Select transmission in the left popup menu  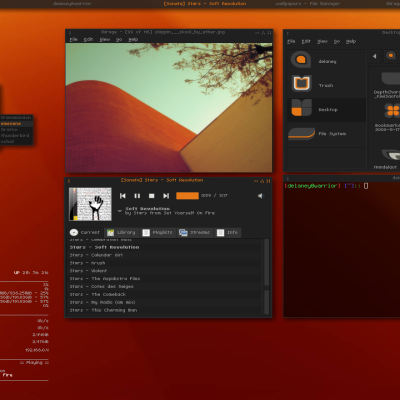(x=16, y=118)
